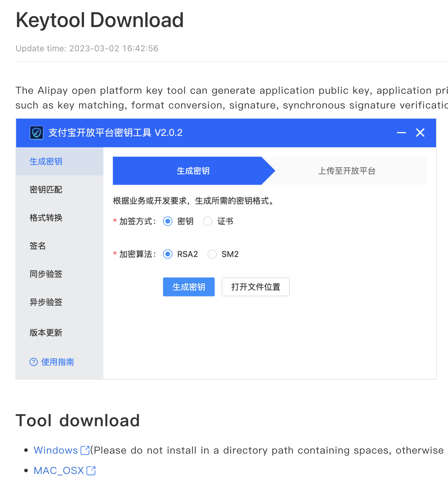
Task: Select the 密钥 signing method radio
Action: point(168,221)
